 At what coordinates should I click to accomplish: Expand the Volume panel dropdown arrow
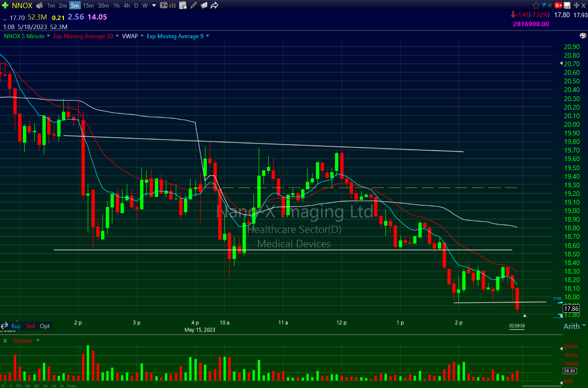pos(38,341)
